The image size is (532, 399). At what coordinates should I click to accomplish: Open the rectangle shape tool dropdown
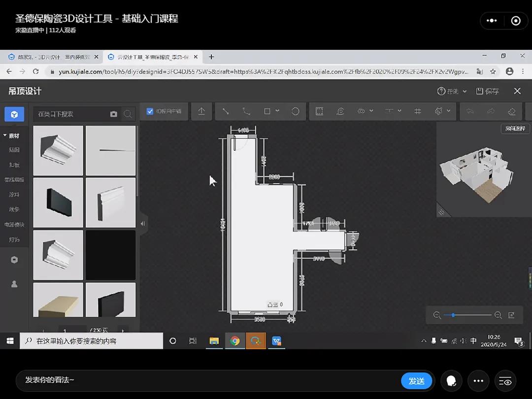coord(277,111)
